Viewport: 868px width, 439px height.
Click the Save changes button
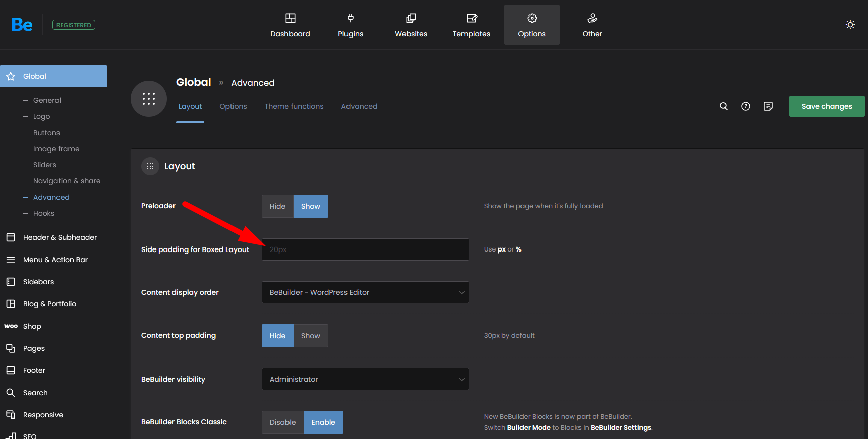pyautogui.click(x=826, y=106)
